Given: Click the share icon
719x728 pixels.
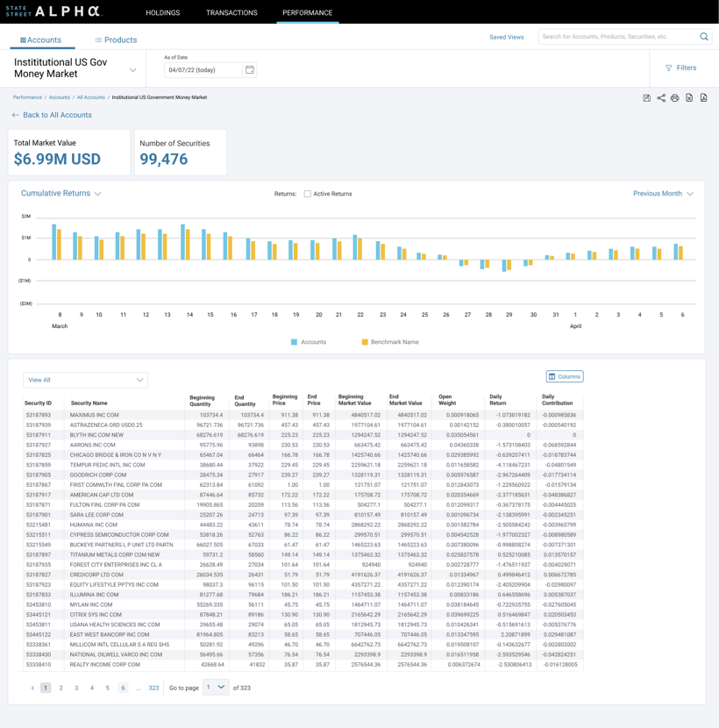Looking at the screenshot, I should click(661, 98).
